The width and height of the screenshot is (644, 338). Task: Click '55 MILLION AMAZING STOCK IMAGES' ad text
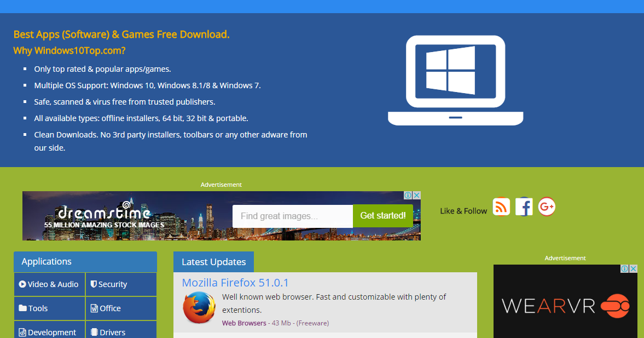[x=105, y=225]
